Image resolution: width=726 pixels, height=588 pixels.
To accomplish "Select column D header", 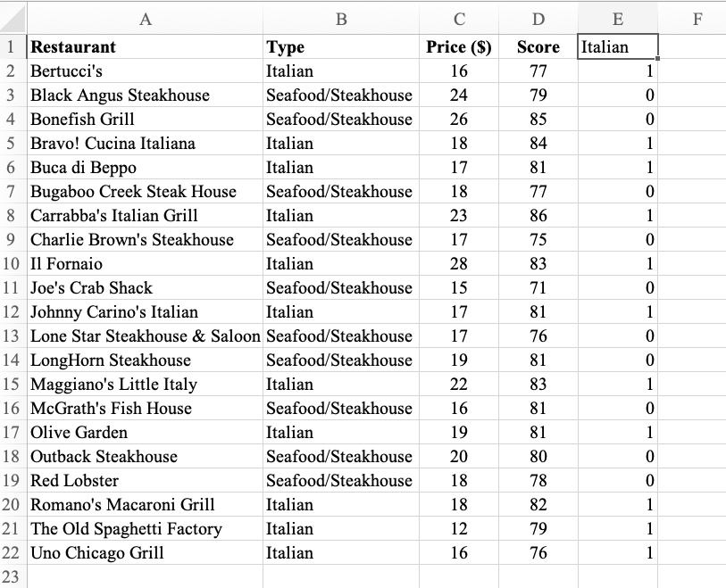I will (x=538, y=18).
